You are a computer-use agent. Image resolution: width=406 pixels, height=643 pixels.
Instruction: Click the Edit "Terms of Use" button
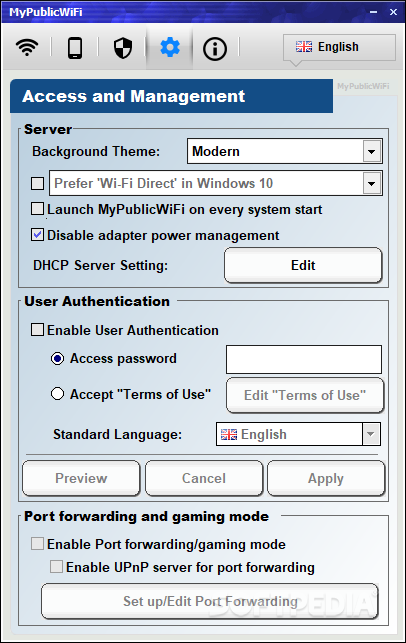(305, 395)
